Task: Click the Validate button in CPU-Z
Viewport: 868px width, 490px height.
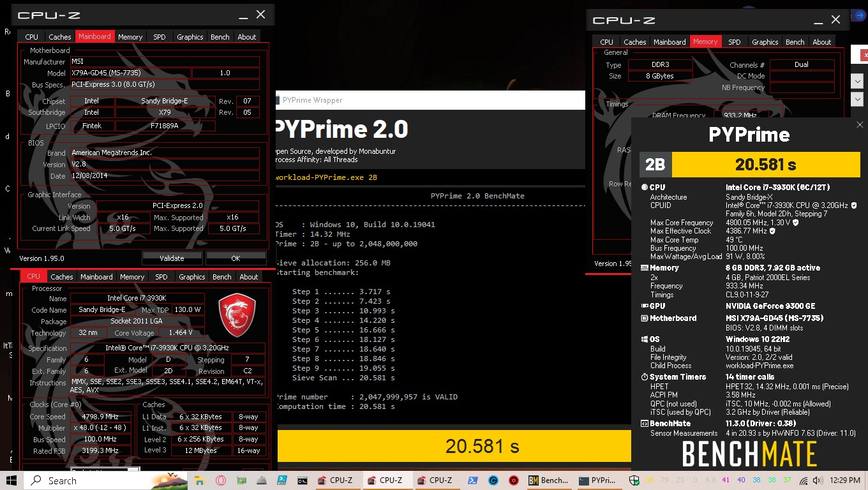Action: (x=172, y=258)
